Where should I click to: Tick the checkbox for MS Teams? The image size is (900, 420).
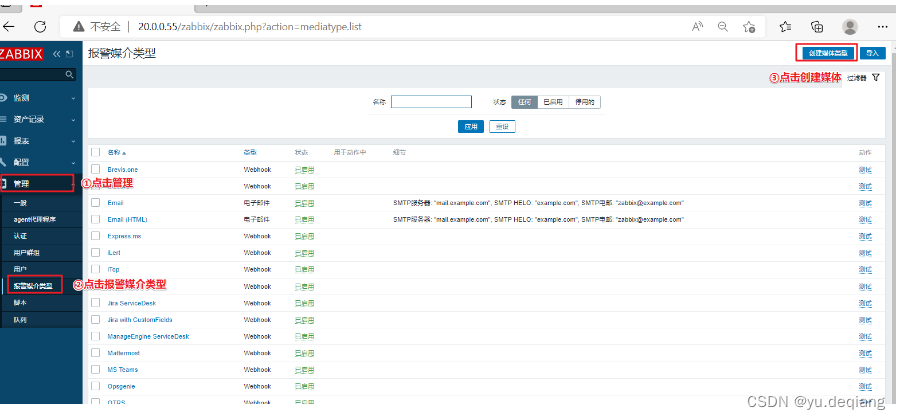[95, 370]
